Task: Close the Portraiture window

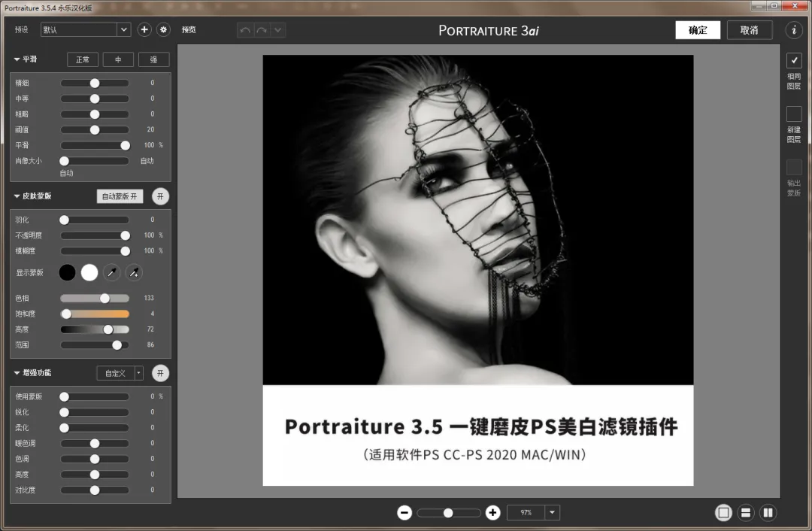Action: 795,6
